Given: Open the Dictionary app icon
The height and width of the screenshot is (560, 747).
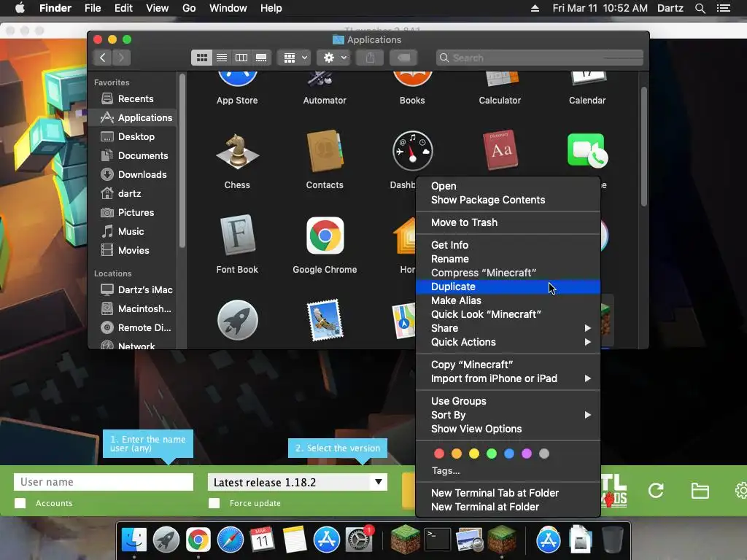Looking at the screenshot, I should tap(500, 150).
